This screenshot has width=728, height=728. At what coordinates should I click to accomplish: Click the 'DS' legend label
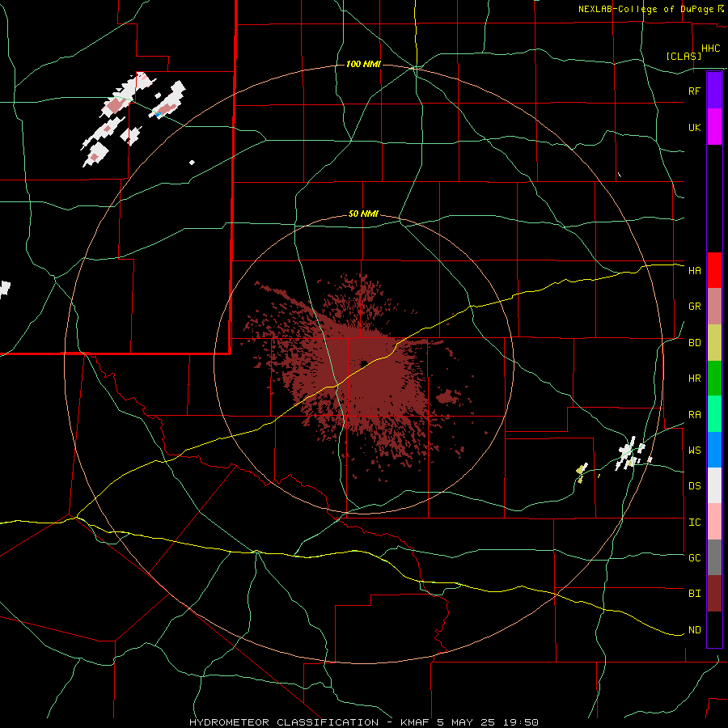[x=694, y=486]
